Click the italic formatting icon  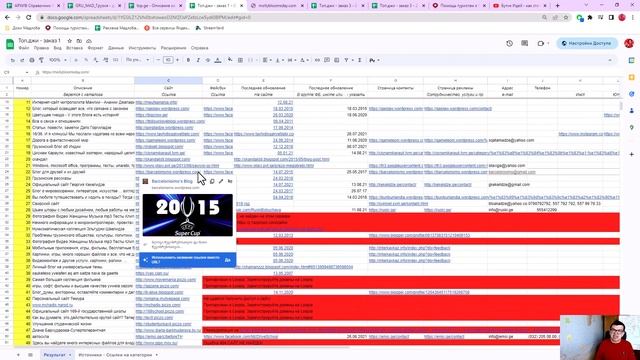coord(198,60)
